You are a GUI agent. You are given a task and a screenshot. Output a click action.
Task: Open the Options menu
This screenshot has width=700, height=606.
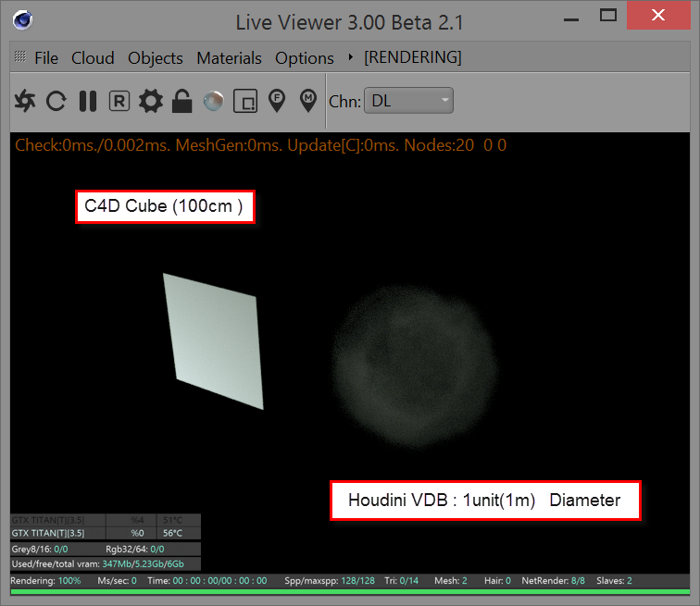305,58
